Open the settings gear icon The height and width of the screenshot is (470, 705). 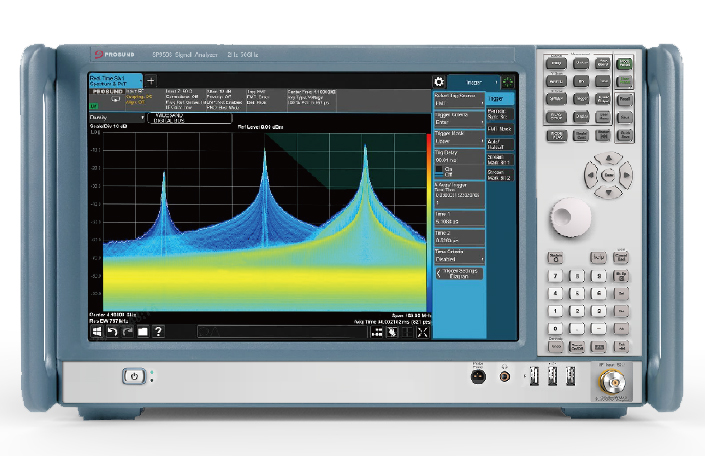(x=438, y=81)
